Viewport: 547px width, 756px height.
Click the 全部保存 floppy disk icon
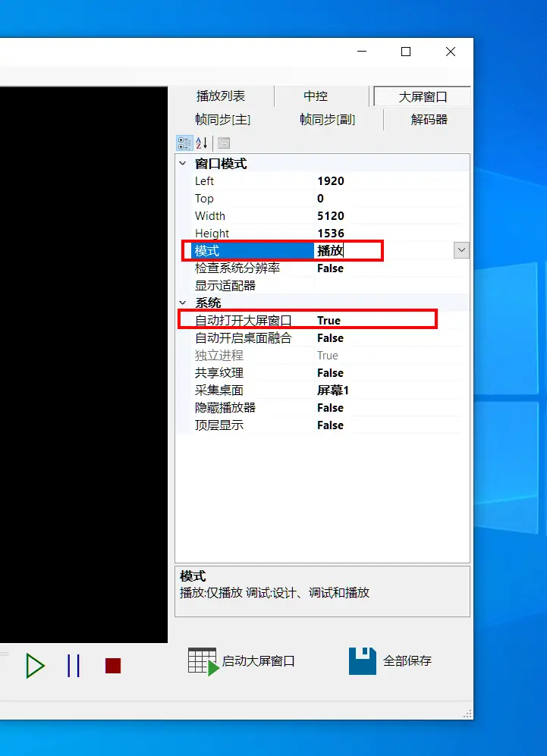[x=362, y=661]
